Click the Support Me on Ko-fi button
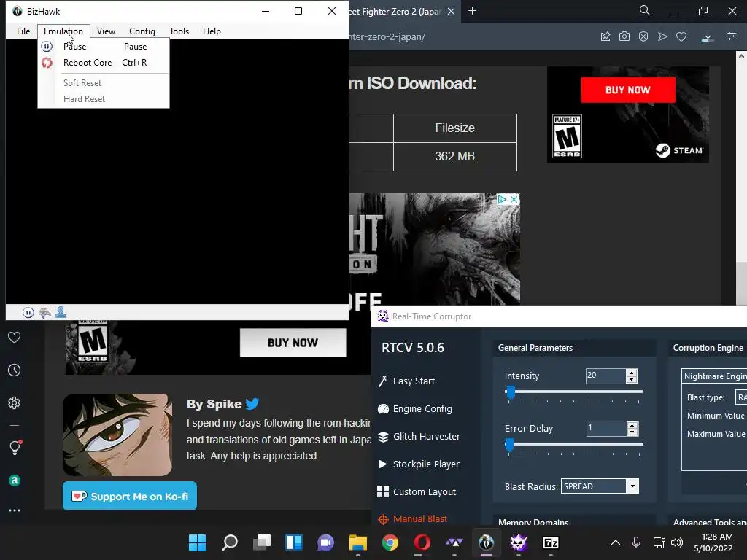 130,496
